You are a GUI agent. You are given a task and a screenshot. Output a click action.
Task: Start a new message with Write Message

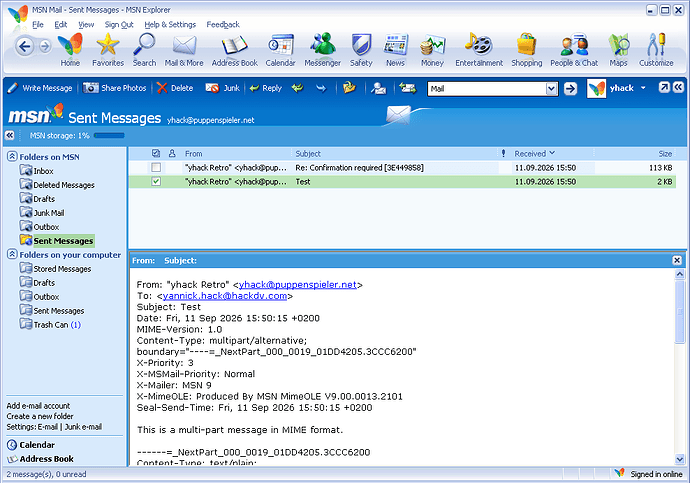[x=40, y=88]
